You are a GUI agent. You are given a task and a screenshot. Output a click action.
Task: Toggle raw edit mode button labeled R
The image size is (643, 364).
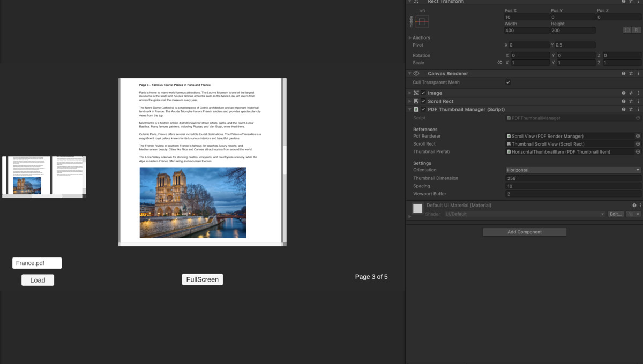coord(636,31)
